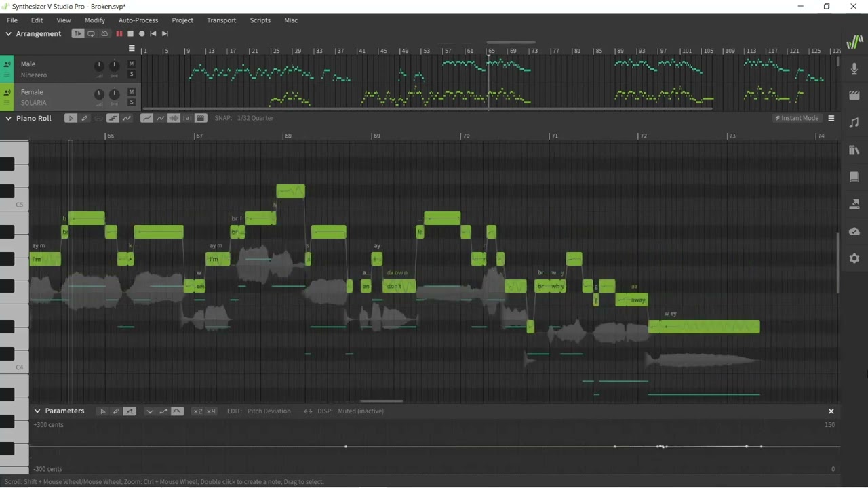The image size is (868, 488).
Task: Open the Voice panel microphone icon
Action: pyautogui.click(x=854, y=68)
